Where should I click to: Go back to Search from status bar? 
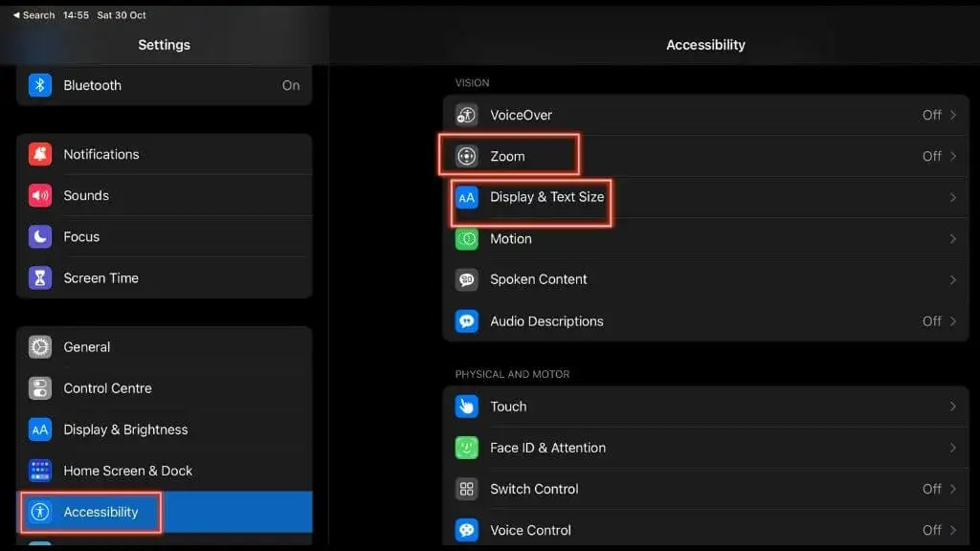(x=33, y=15)
